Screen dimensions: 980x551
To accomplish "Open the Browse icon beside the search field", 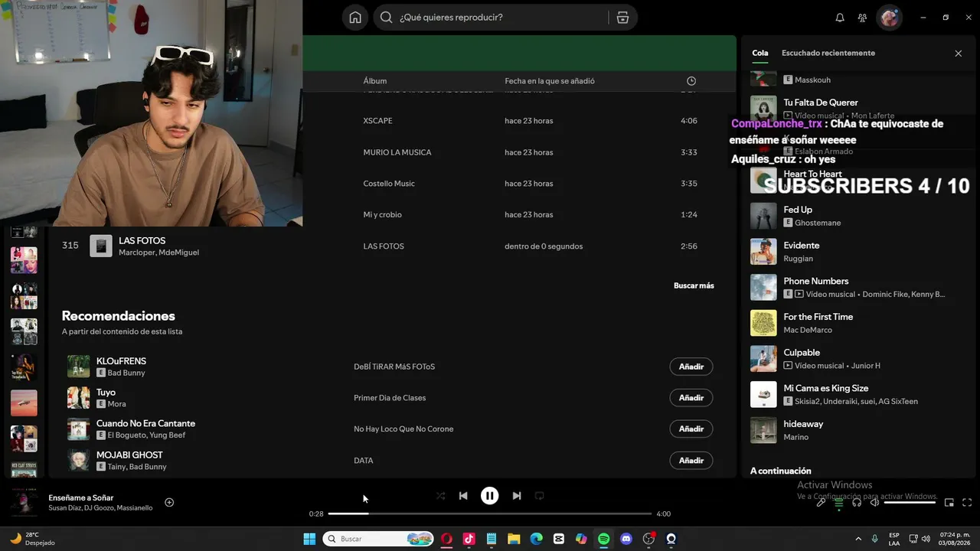I will click(x=622, y=18).
